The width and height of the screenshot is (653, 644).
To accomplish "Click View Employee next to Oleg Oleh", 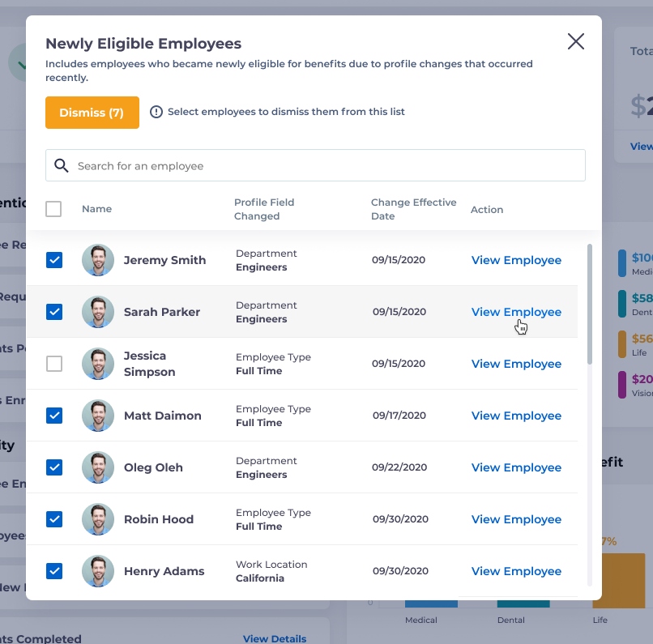I will click(x=516, y=467).
